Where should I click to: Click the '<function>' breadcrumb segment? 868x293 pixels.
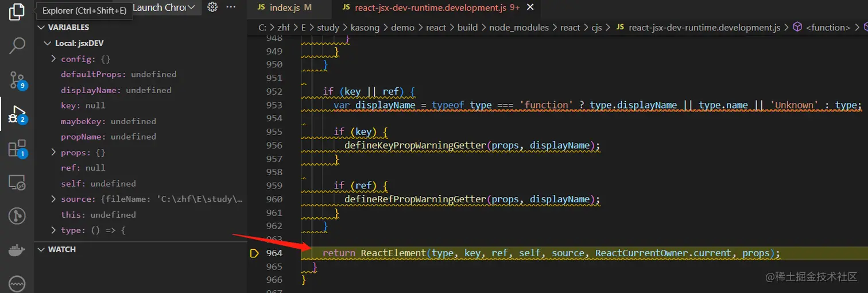click(x=828, y=28)
